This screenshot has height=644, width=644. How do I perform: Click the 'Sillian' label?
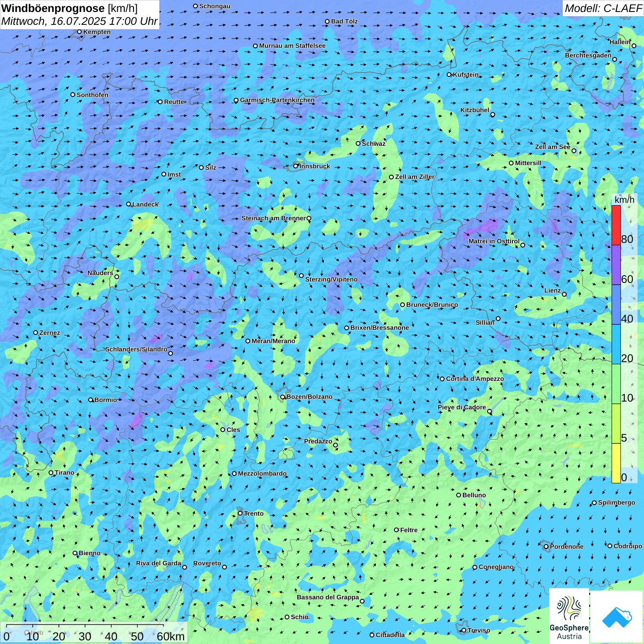pos(485,322)
